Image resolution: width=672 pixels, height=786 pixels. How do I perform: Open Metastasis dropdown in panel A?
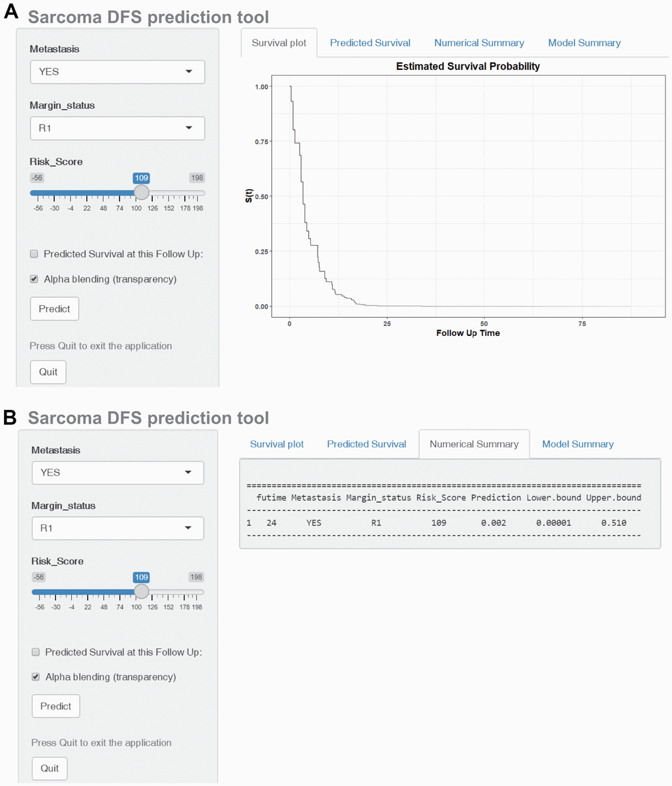tap(117, 72)
